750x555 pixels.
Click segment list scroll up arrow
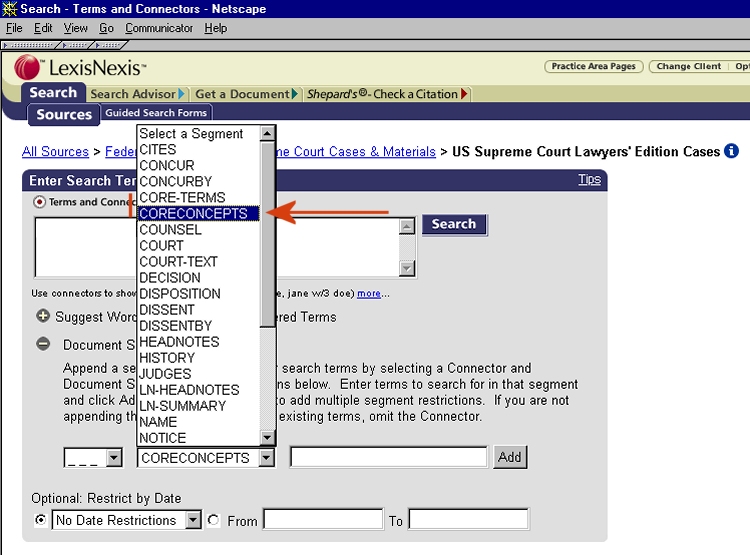pyautogui.click(x=267, y=133)
